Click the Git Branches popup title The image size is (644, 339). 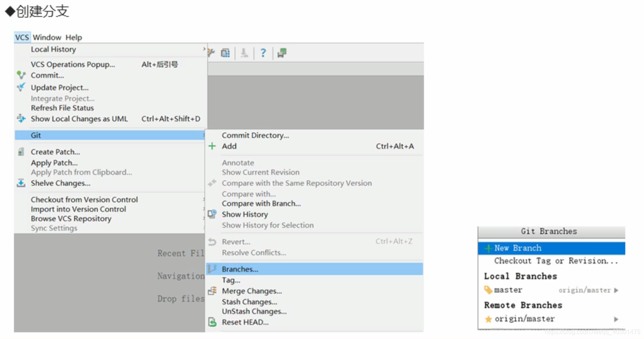coord(549,231)
